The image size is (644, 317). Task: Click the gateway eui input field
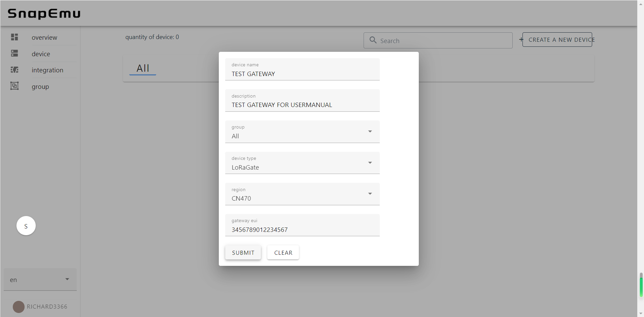click(x=302, y=230)
